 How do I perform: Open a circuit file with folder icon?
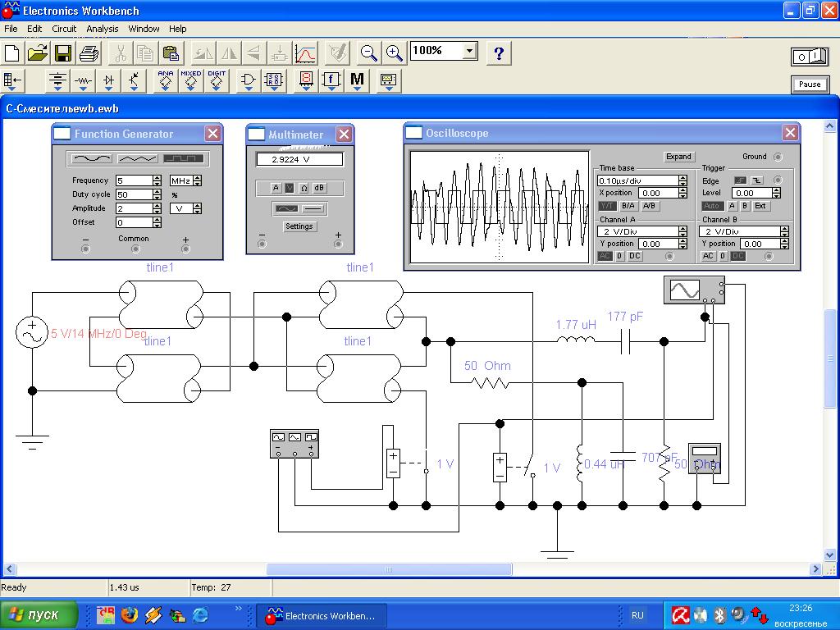click(x=38, y=53)
